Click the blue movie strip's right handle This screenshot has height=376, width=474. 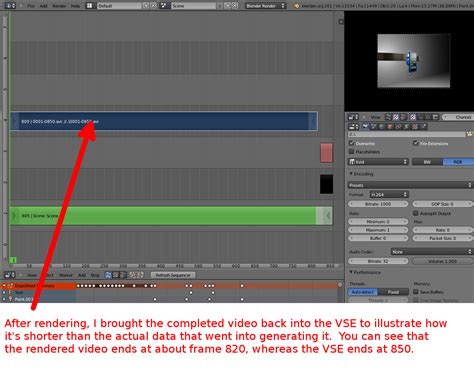(313, 121)
